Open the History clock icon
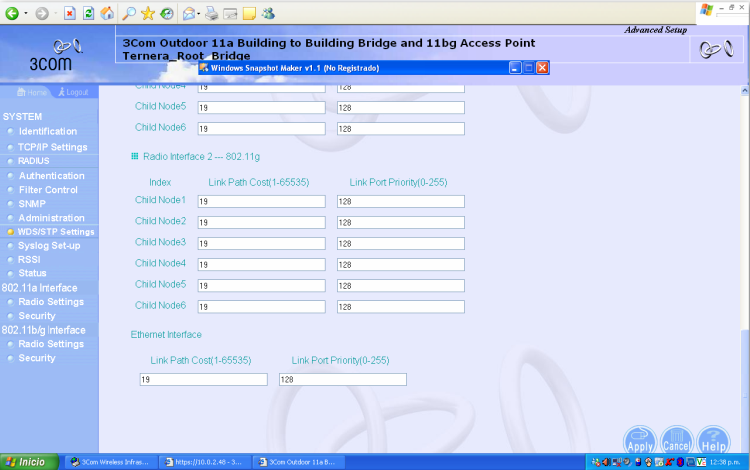750x470 pixels. [x=166, y=13]
